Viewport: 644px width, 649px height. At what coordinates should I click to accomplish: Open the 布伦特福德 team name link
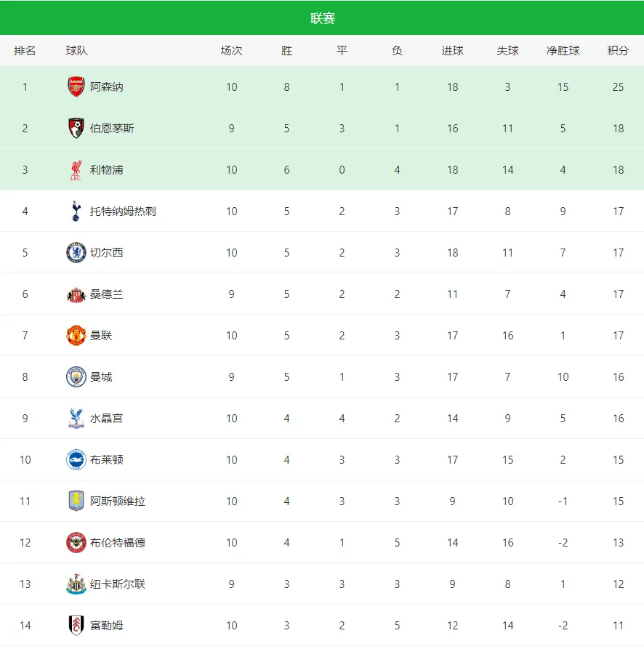(x=117, y=543)
